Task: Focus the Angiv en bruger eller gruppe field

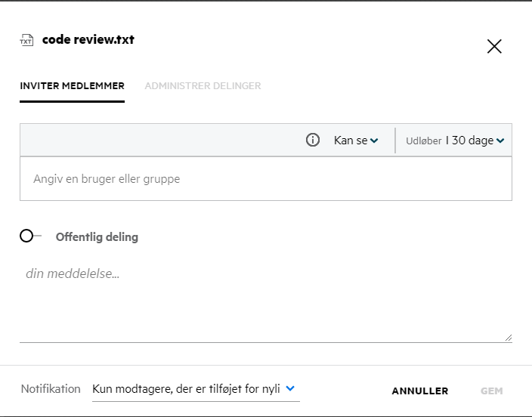Action: (x=265, y=180)
